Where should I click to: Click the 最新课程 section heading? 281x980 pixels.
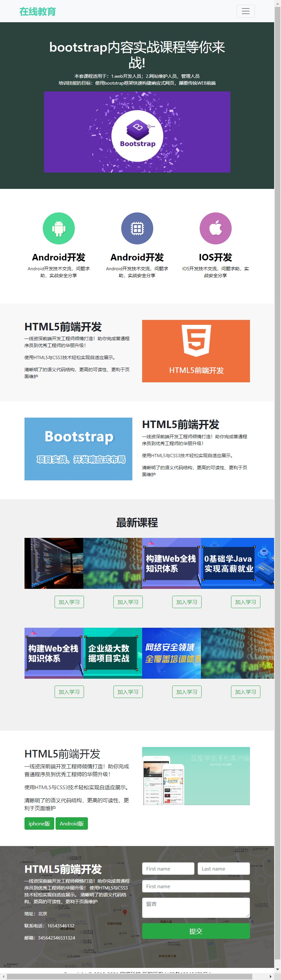(137, 522)
